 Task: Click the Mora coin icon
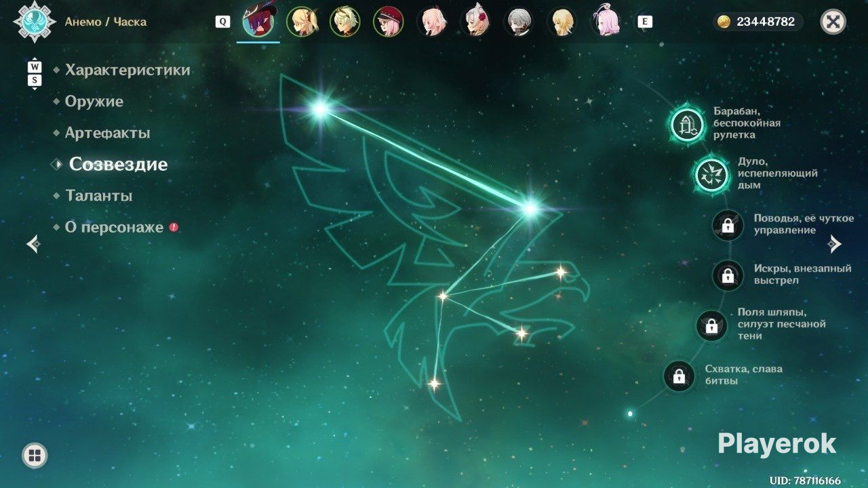[x=724, y=22]
